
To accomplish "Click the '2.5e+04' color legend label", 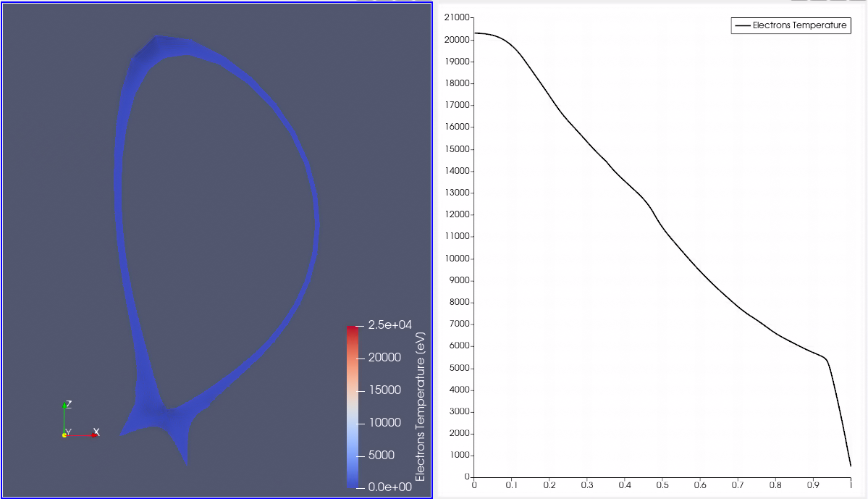I will pos(389,324).
